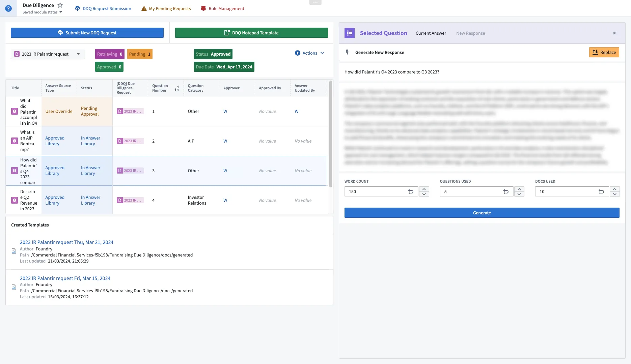
Task: Click question icon for Q4 2023 row
Action: click(x=15, y=171)
